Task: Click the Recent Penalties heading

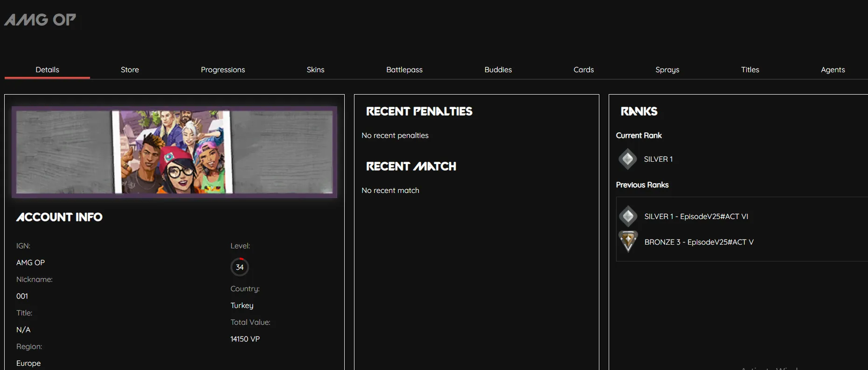Action: coord(419,111)
